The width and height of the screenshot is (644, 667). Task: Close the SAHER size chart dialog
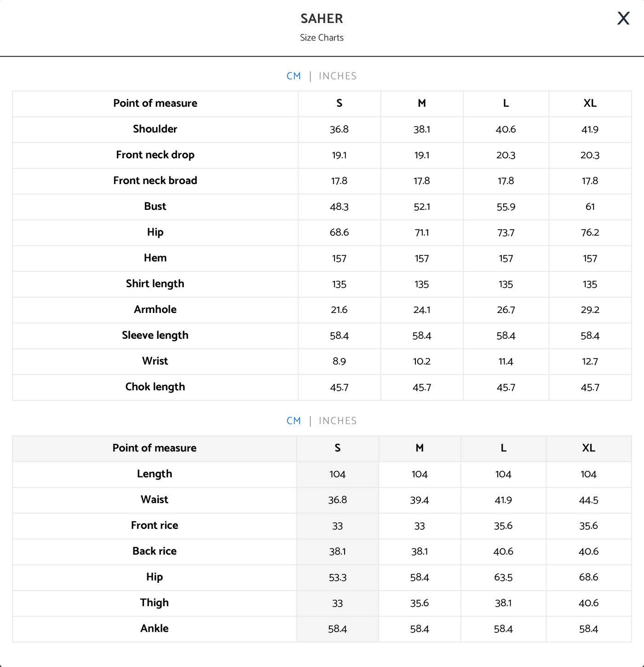pos(623,18)
